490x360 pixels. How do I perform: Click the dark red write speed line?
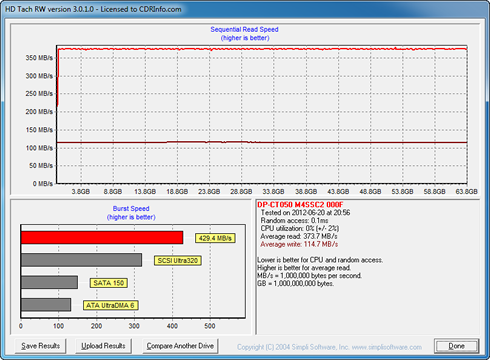[262, 142]
